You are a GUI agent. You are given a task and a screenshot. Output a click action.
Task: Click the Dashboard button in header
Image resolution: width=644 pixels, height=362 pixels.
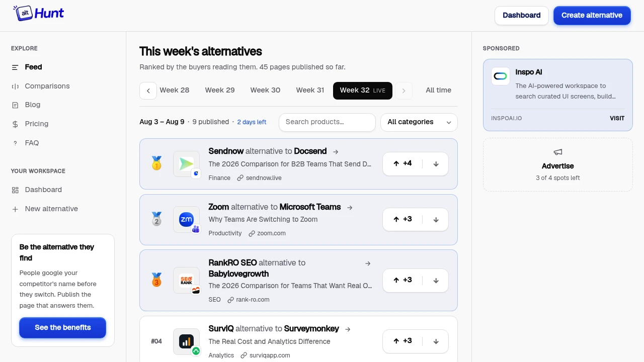click(x=522, y=16)
